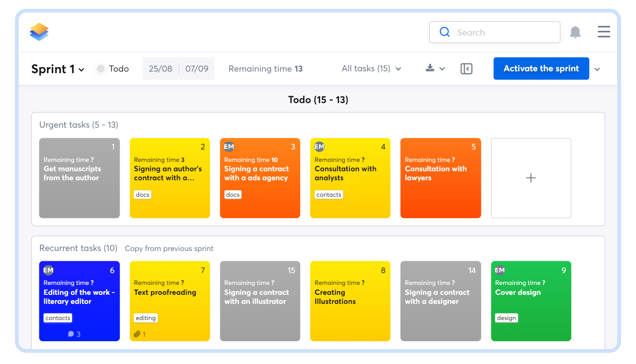Click the Remaining time 13 label
Screen dimensions: 636x364
pyautogui.click(x=265, y=69)
